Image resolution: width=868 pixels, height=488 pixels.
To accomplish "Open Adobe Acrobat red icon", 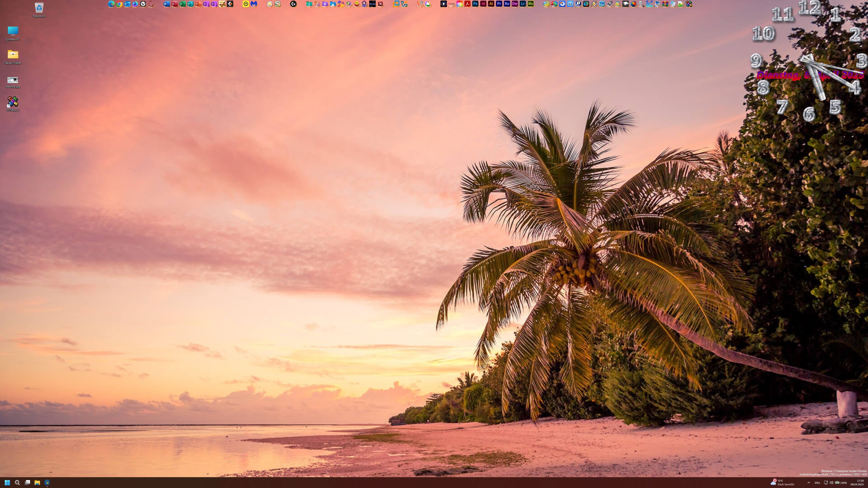I will pos(467,4).
